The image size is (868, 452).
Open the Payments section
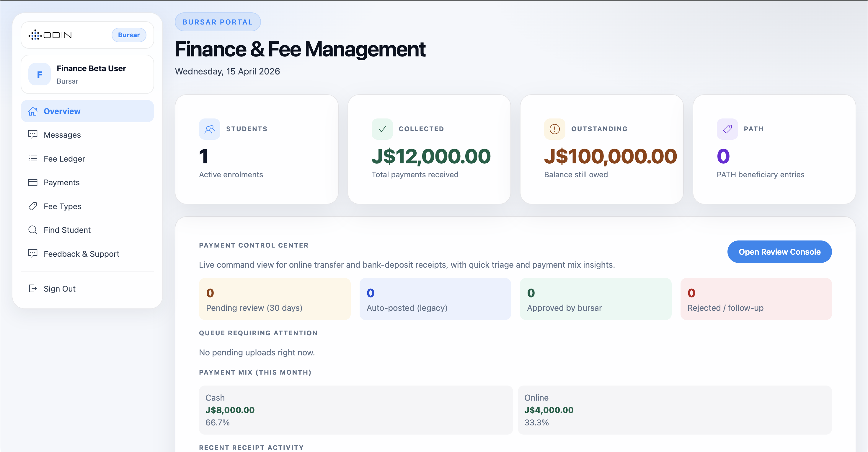(62, 182)
